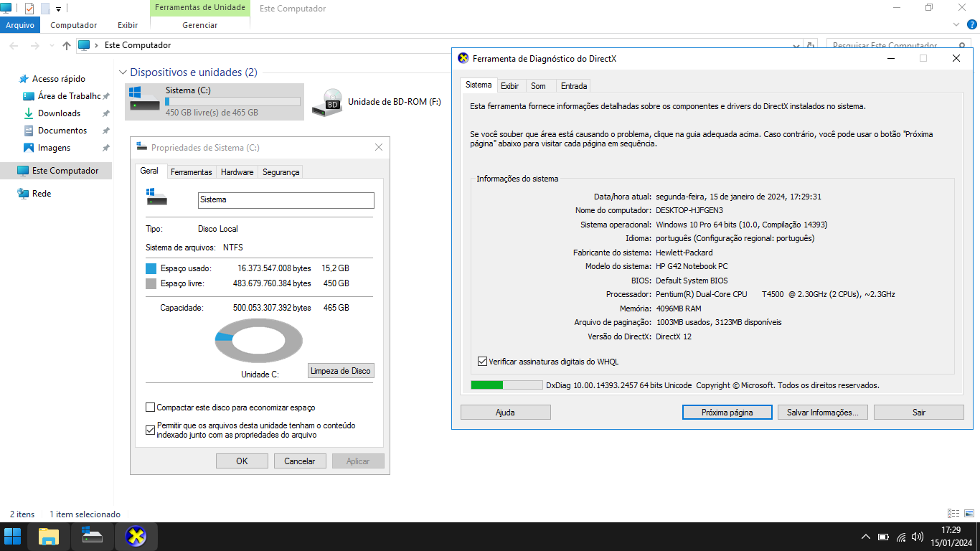Open the Arquivo menu
This screenshot has height=551, width=980.
20,25
